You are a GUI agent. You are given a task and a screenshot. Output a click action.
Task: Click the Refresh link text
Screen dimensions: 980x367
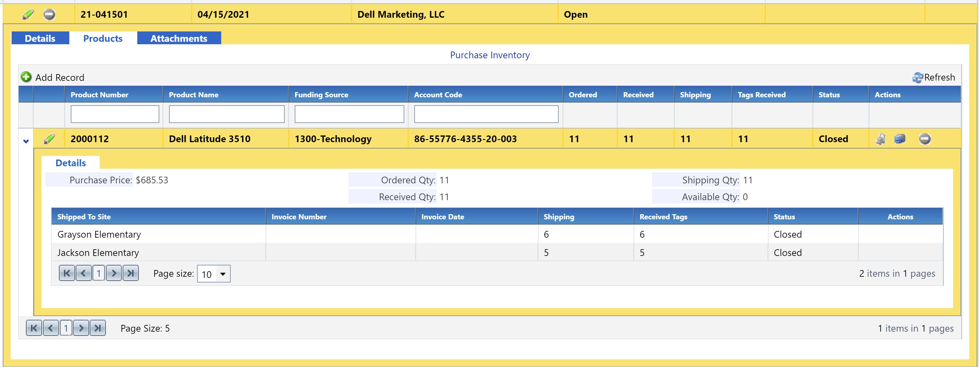[940, 77]
